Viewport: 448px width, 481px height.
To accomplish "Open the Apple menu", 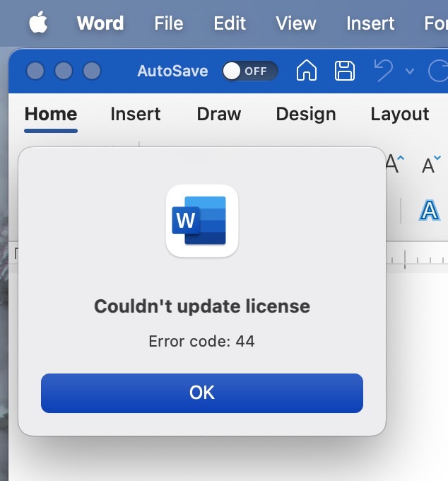I will coord(38,22).
